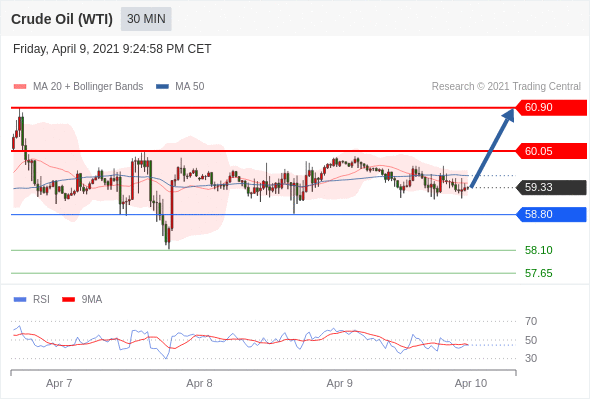Click the 30 MIN timeframe badge
Viewport: 590px width, 400px height.
click(x=146, y=19)
